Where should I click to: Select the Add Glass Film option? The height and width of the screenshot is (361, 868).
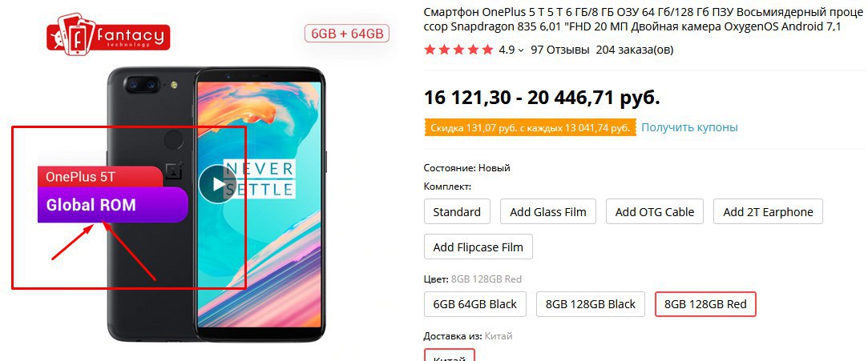click(548, 212)
